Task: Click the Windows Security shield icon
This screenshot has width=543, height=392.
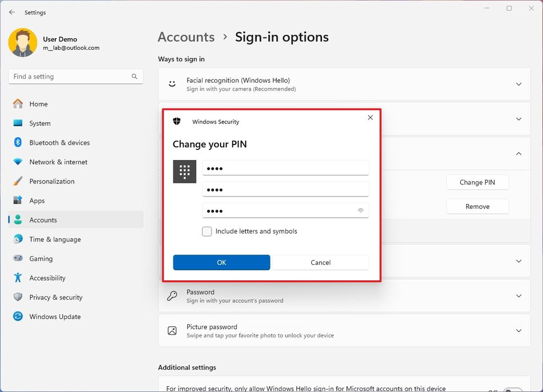Action: click(x=177, y=121)
